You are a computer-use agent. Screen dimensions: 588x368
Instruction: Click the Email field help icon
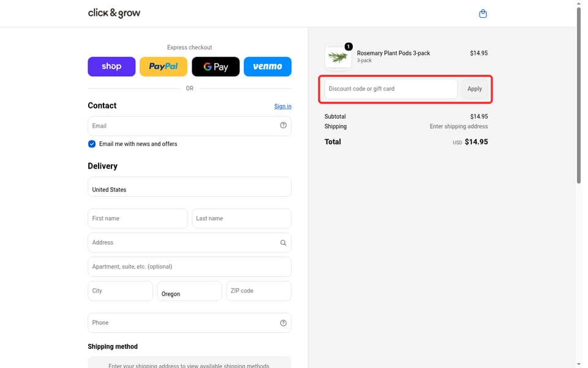pyautogui.click(x=283, y=125)
